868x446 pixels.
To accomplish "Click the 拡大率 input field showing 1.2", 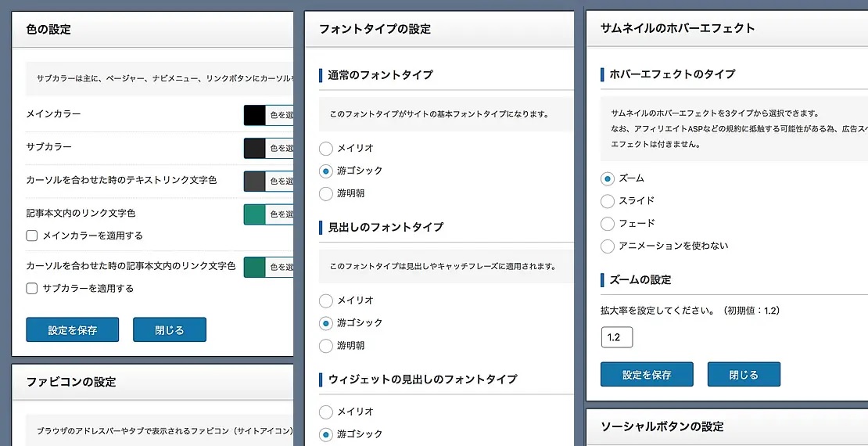I will (617, 337).
